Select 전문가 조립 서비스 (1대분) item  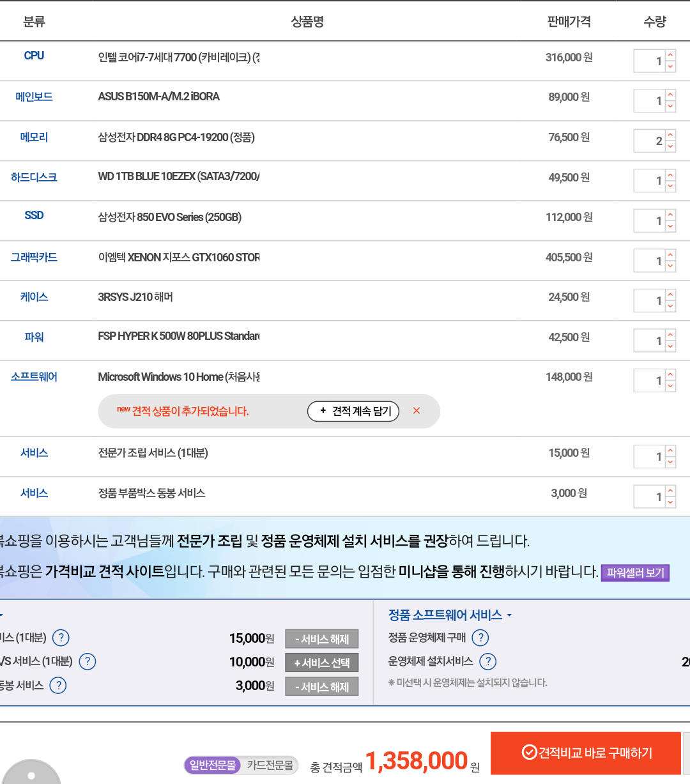click(x=153, y=453)
